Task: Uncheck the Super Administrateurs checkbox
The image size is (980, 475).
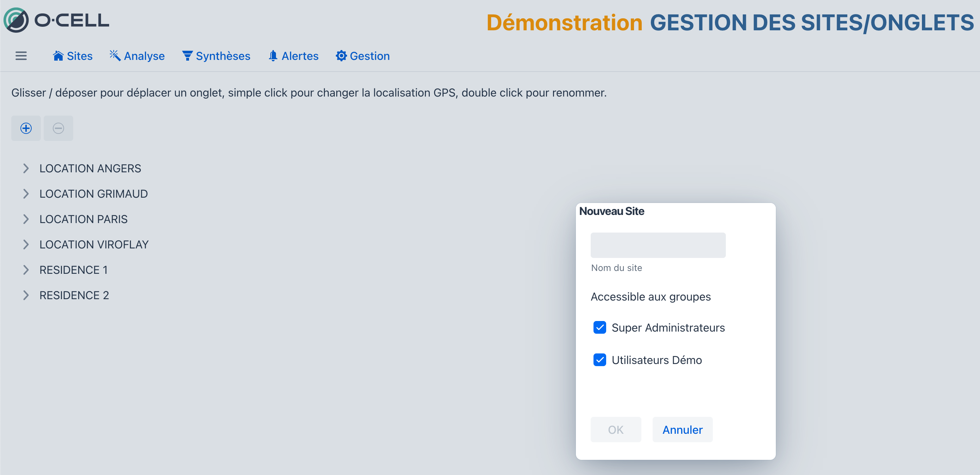Action: (x=599, y=328)
